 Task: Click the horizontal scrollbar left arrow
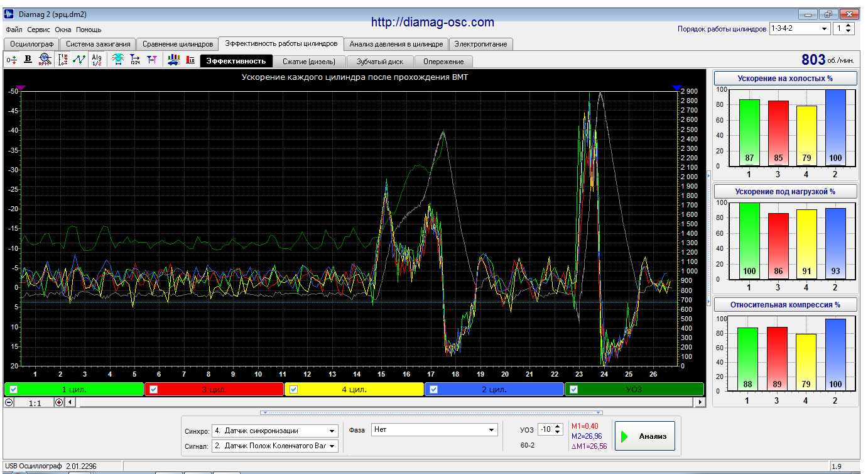[70, 402]
